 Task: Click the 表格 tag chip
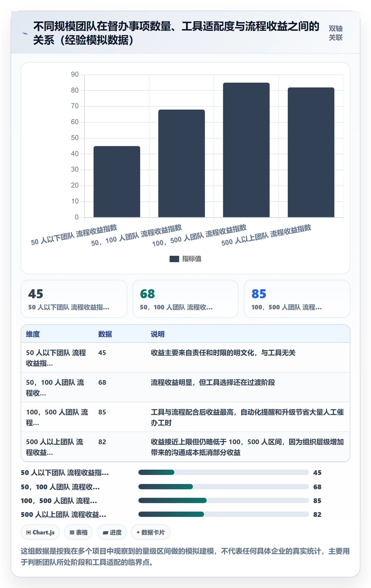coord(78,532)
